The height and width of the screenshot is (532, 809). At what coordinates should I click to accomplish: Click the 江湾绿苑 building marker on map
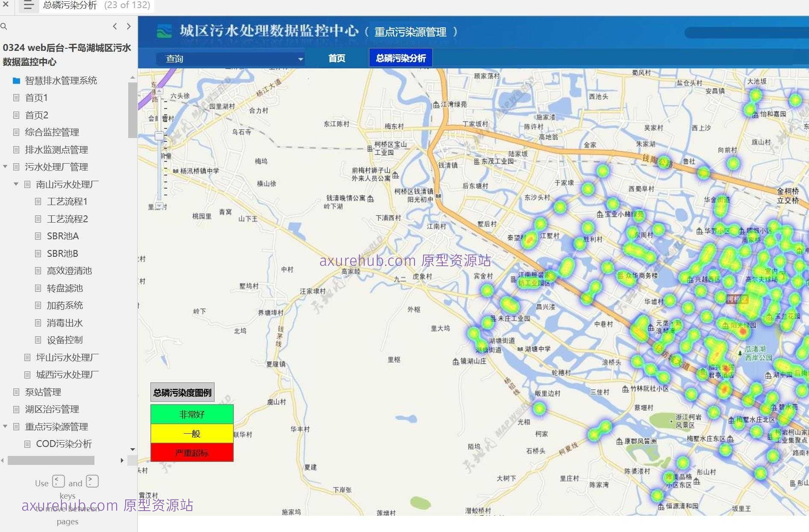point(436,105)
